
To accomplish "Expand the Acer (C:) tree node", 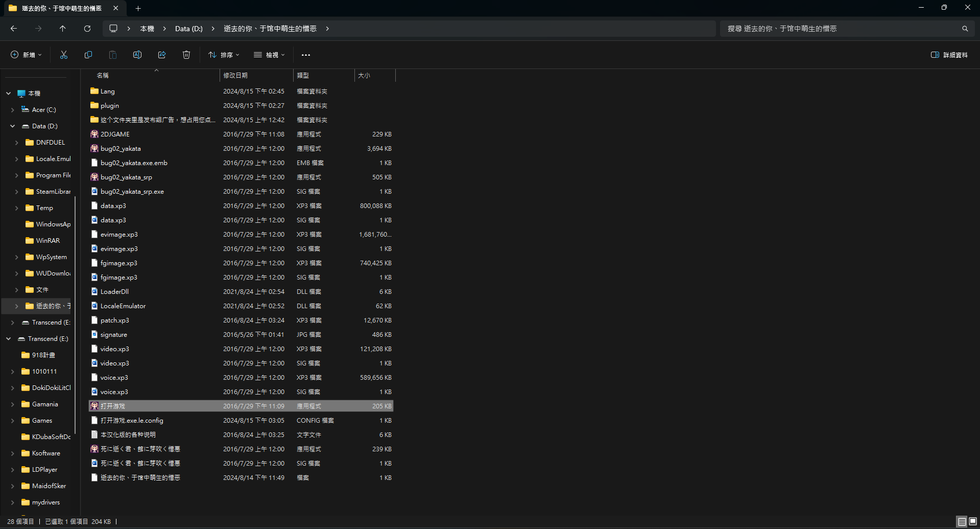I will click(13, 110).
